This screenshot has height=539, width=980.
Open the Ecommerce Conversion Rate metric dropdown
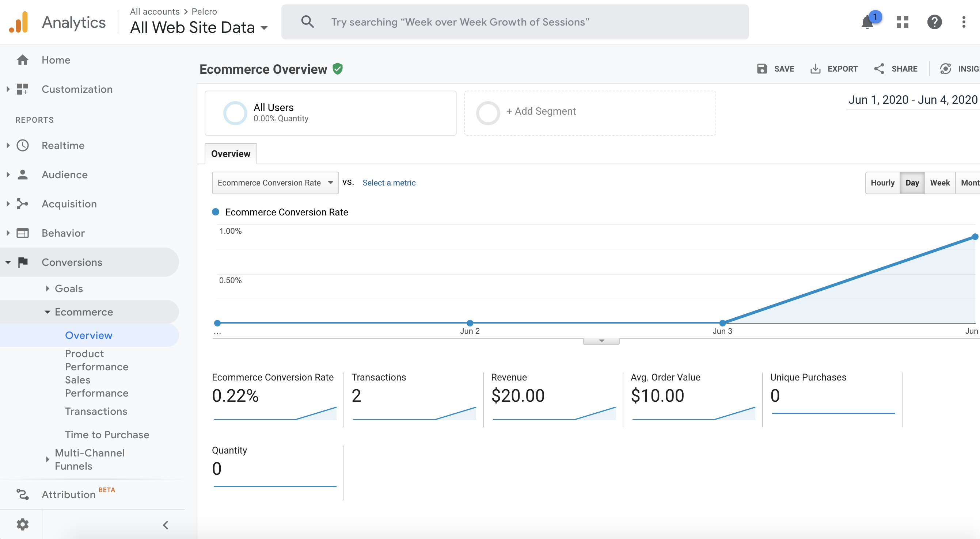[275, 183]
